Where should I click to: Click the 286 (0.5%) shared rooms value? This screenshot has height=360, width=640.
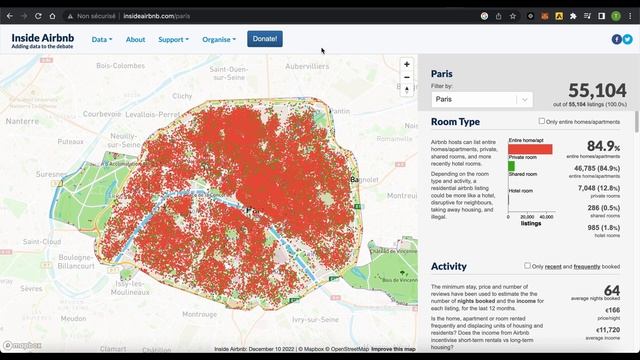(604, 208)
